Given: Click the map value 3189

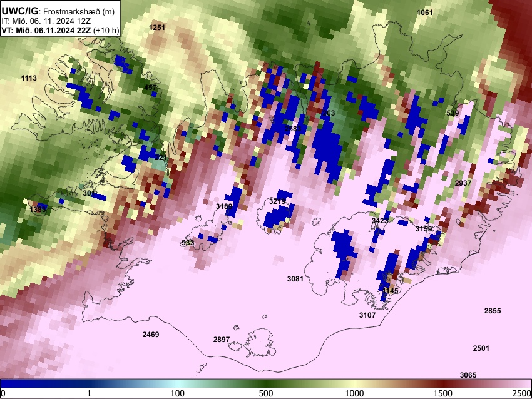Looking at the screenshot, I should (224, 206).
